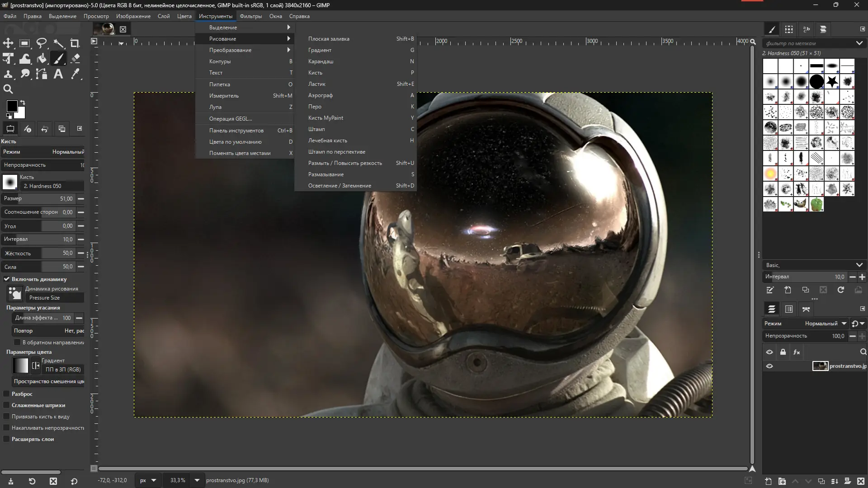Image resolution: width=868 pixels, height=488 pixels.
Task: Click the Move tool icon
Action: (8, 43)
